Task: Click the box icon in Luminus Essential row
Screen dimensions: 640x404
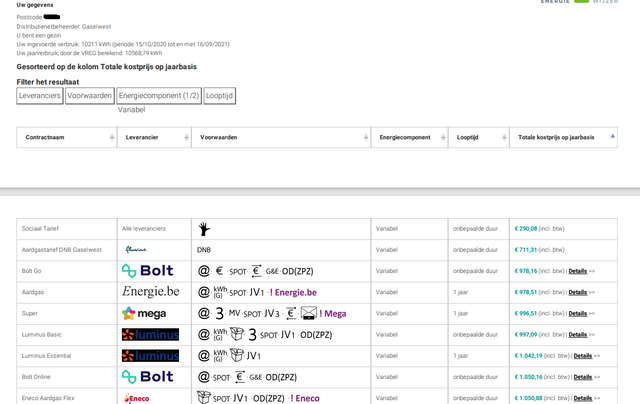Action: point(237,355)
